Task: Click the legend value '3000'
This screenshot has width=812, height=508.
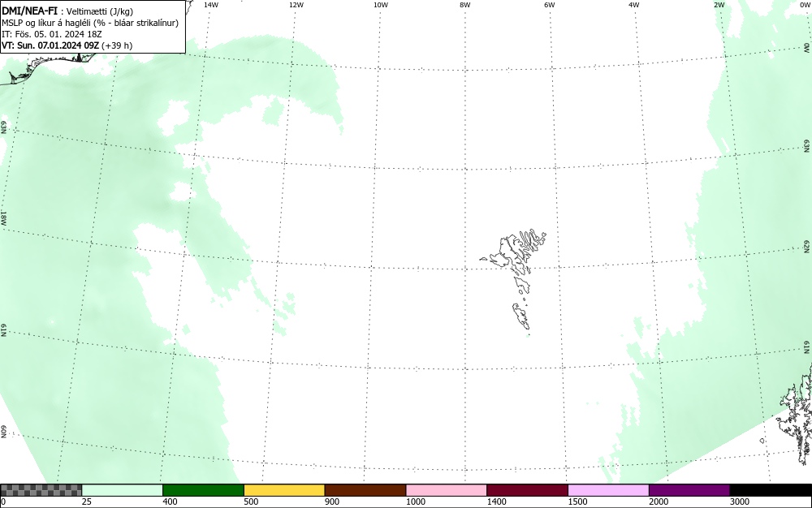Action: pos(740,502)
